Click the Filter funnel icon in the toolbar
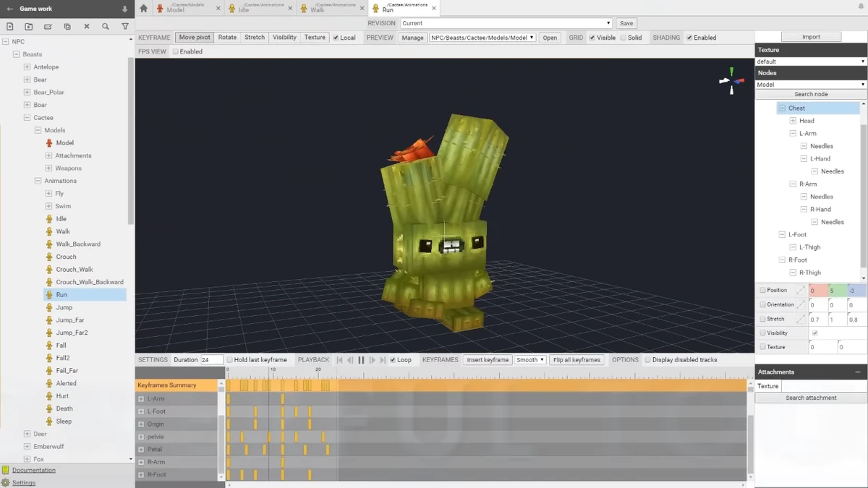This screenshot has height=488, width=868. (124, 26)
